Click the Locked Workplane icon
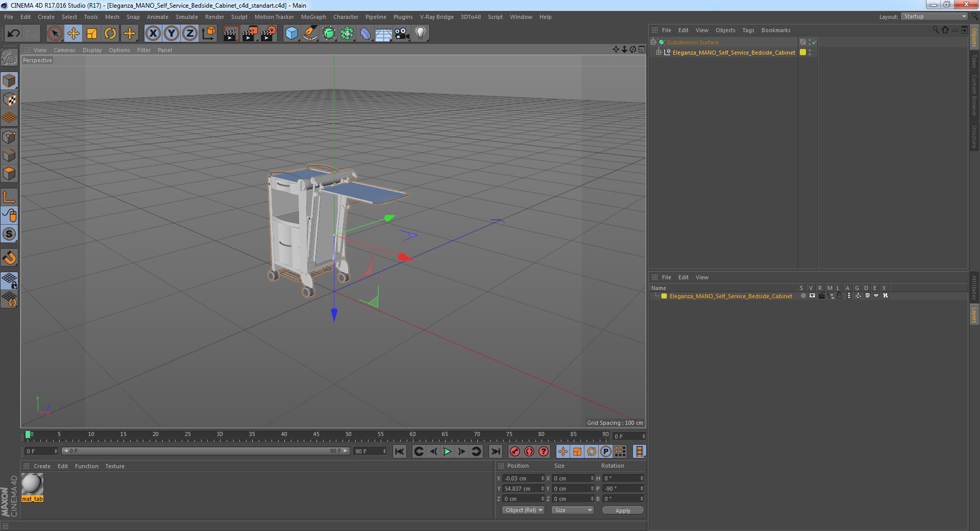The image size is (980, 531). coord(9,280)
